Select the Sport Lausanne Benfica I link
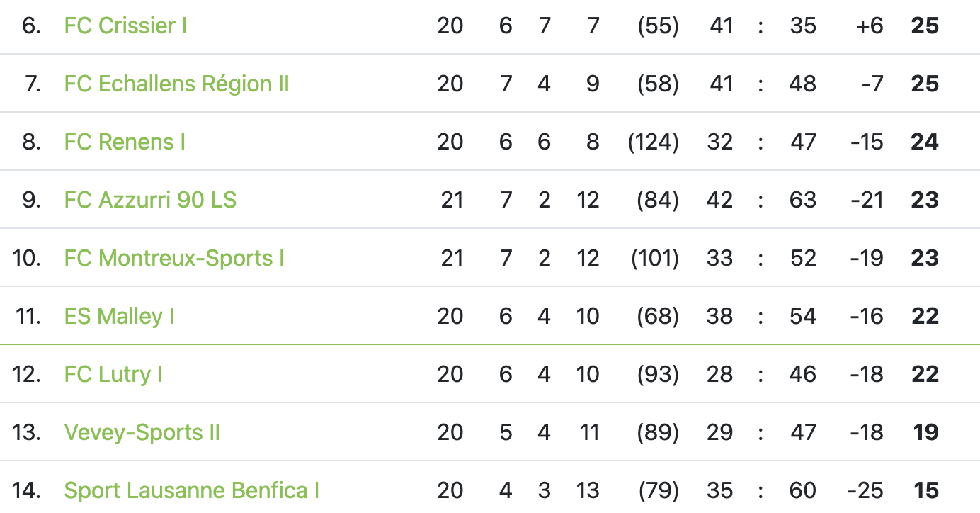980x513 pixels. pos(191,491)
